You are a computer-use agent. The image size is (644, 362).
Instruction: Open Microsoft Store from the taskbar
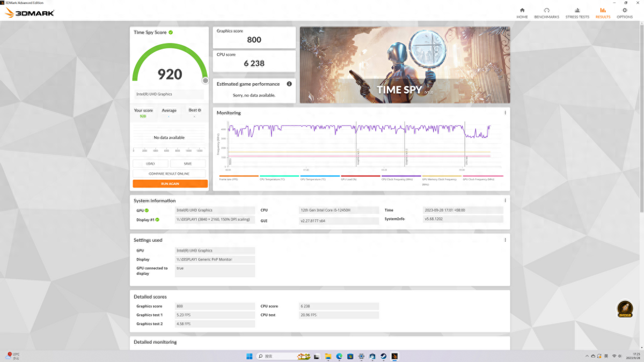pyautogui.click(x=350, y=356)
